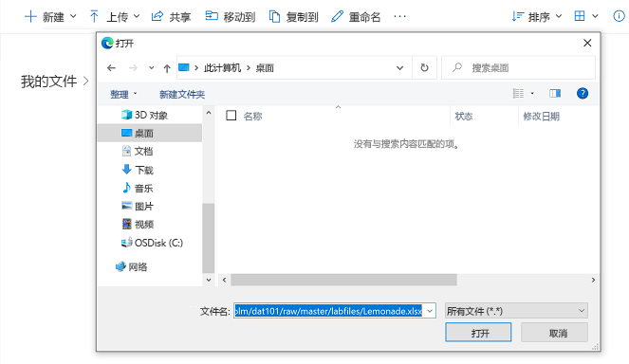Select 网络 in the navigation tree
629x364 pixels.
(131, 266)
